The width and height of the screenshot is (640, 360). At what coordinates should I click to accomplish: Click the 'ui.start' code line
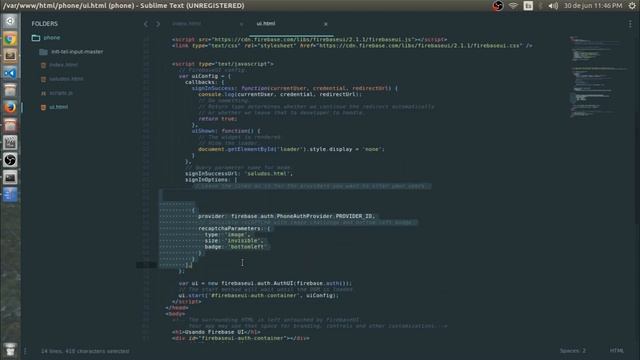(258, 296)
